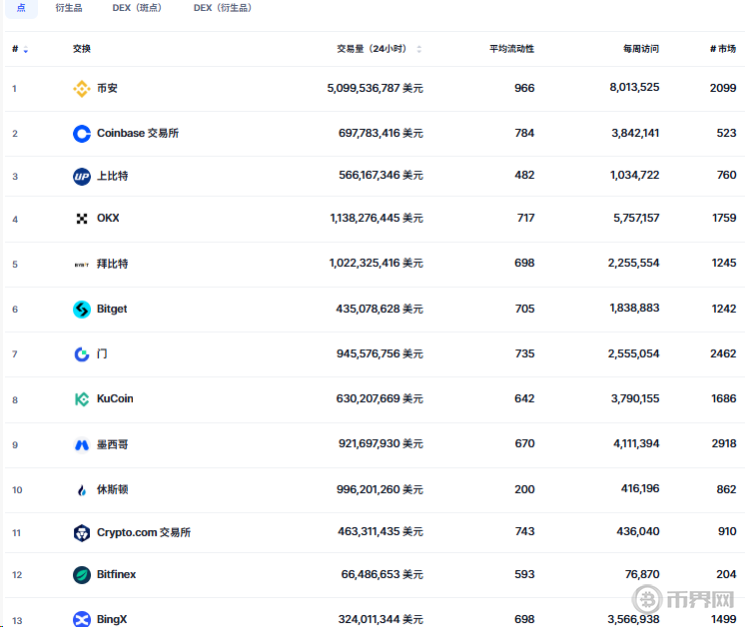Click the Crypto.com exchange logo icon
The width and height of the screenshot is (745, 627).
pyautogui.click(x=82, y=533)
